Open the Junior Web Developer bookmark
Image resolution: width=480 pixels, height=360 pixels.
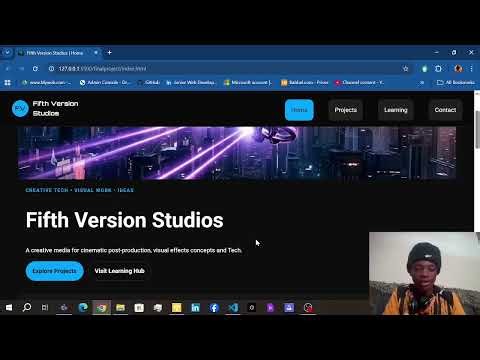(x=191, y=82)
